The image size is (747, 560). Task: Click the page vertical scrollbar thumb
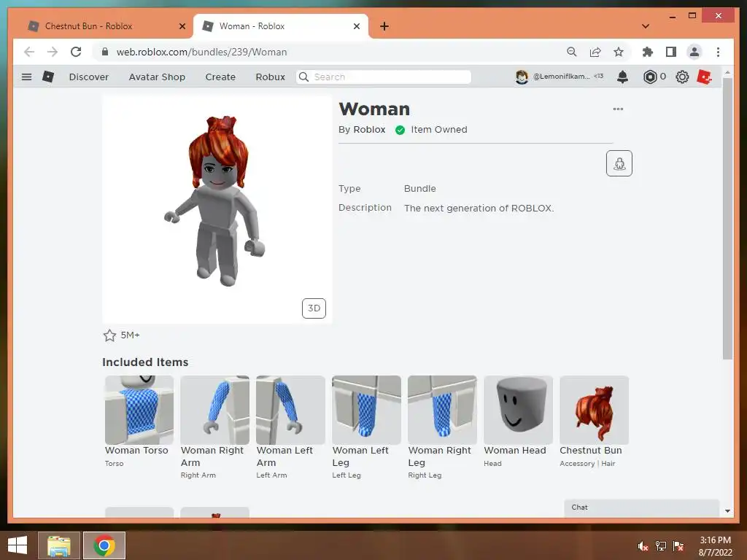[727, 219]
